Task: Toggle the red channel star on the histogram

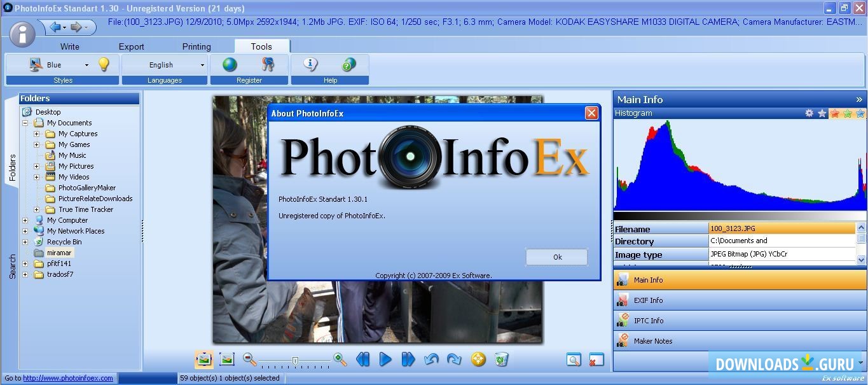Action: tap(835, 113)
